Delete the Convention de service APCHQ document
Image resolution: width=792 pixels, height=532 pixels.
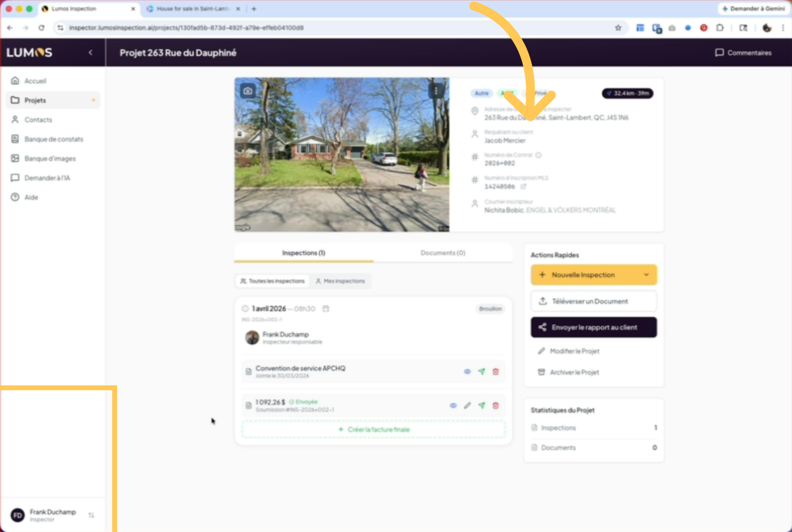495,372
